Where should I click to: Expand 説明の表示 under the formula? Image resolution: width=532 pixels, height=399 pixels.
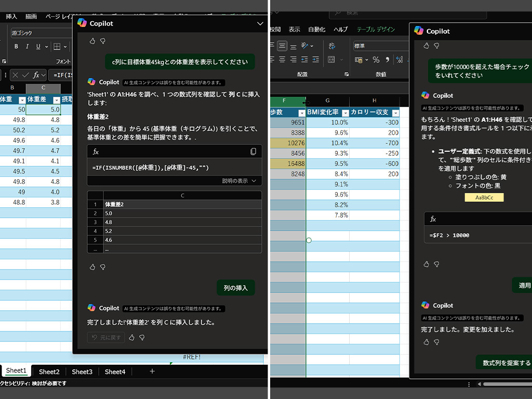239,181
